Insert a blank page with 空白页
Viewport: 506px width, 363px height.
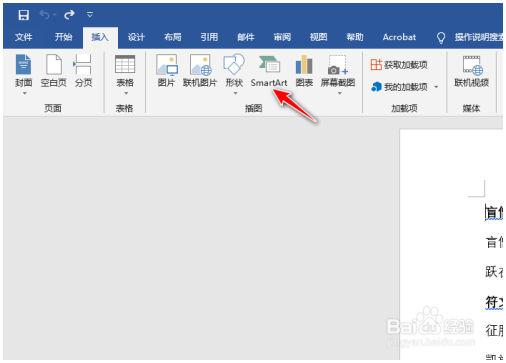tap(54, 71)
